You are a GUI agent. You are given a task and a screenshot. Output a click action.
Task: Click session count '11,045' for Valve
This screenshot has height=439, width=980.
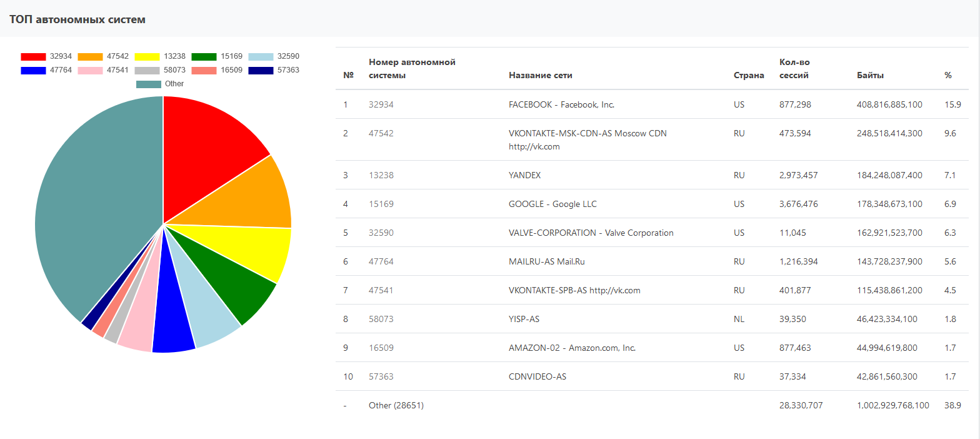(792, 233)
